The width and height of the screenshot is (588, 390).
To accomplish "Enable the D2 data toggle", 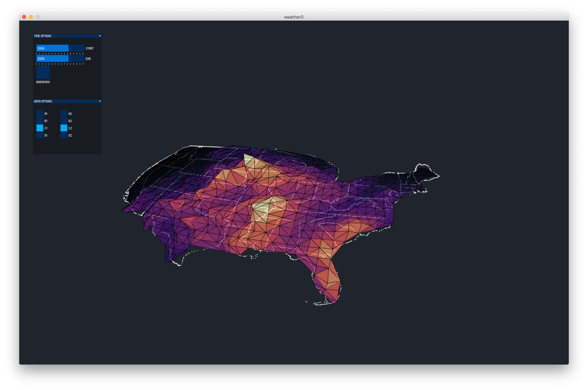I will pyautogui.click(x=64, y=135).
